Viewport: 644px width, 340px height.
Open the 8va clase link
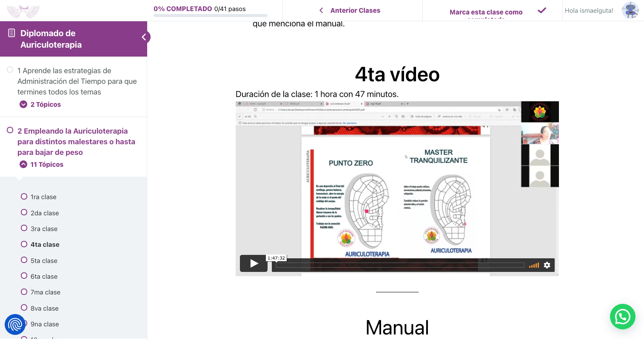[x=45, y=309]
